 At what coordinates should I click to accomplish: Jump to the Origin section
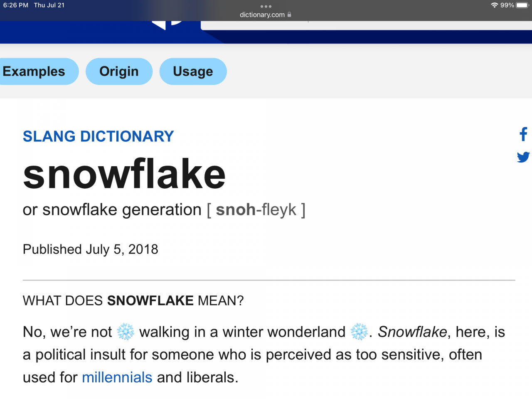119,71
